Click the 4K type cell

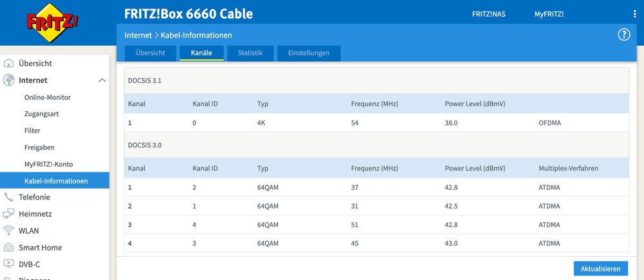(261, 122)
